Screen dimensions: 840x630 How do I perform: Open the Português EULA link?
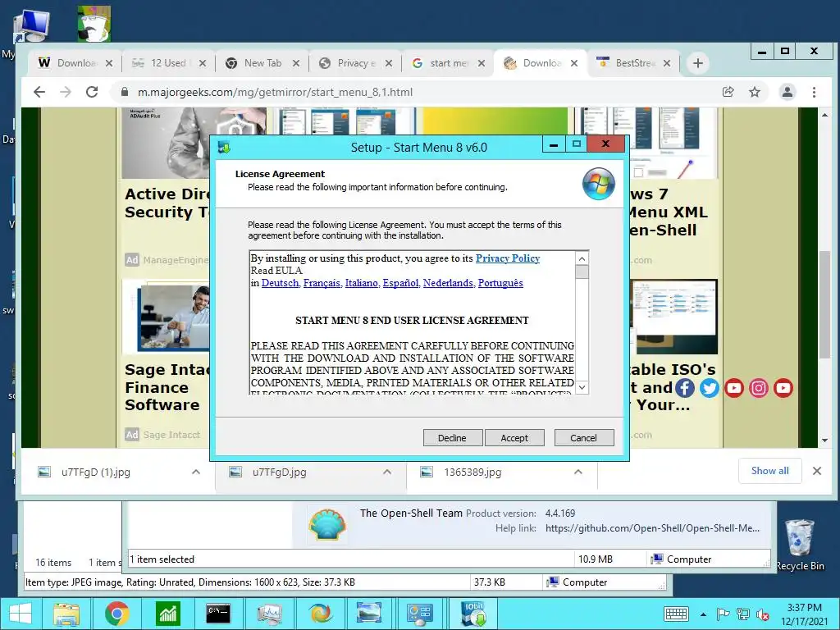pyautogui.click(x=500, y=283)
